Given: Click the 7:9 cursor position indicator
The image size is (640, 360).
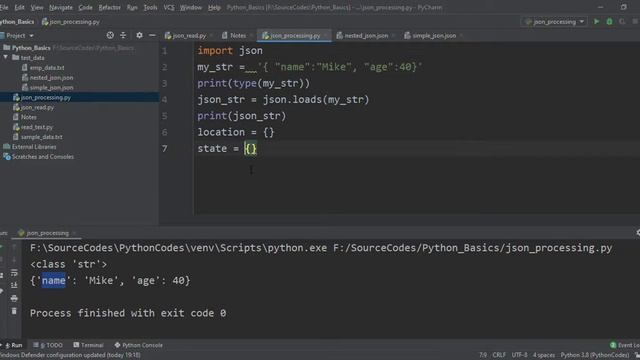Looking at the screenshot, I should click(483, 355).
